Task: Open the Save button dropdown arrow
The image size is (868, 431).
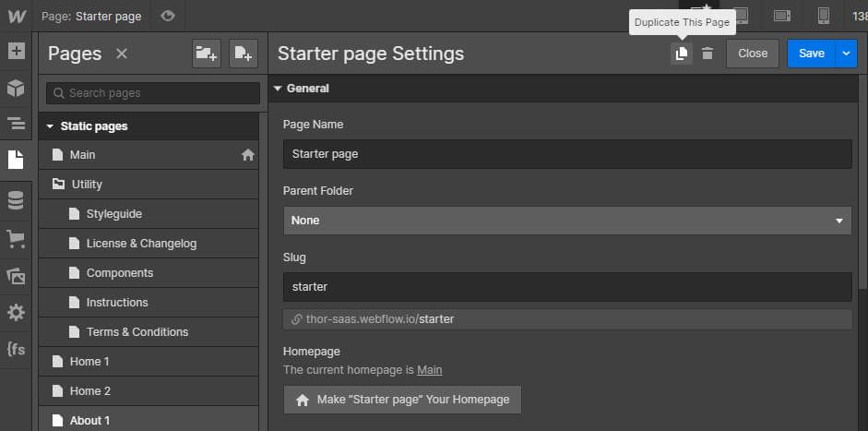Action: point(847,54)
